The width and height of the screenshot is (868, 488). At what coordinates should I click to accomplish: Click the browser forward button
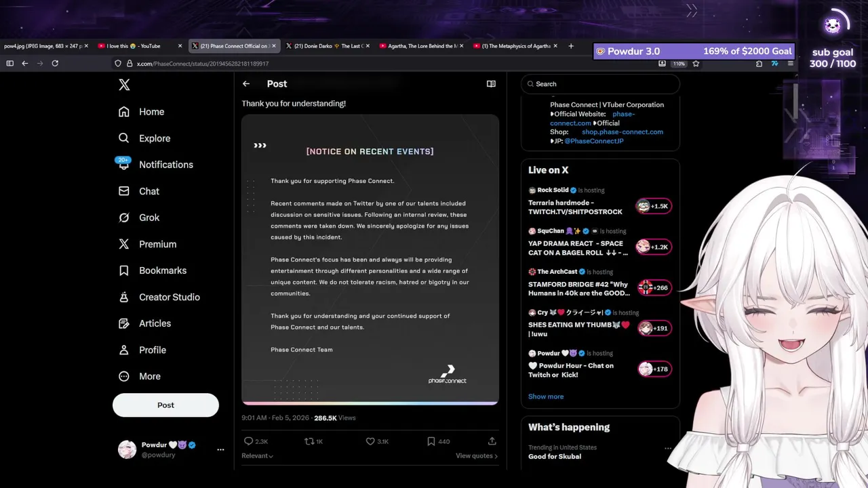(40, 63)
